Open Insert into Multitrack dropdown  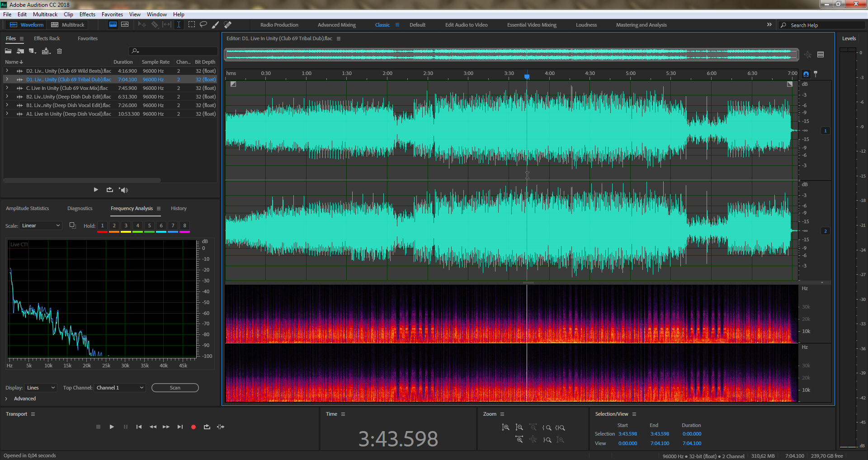coord(46,51)
